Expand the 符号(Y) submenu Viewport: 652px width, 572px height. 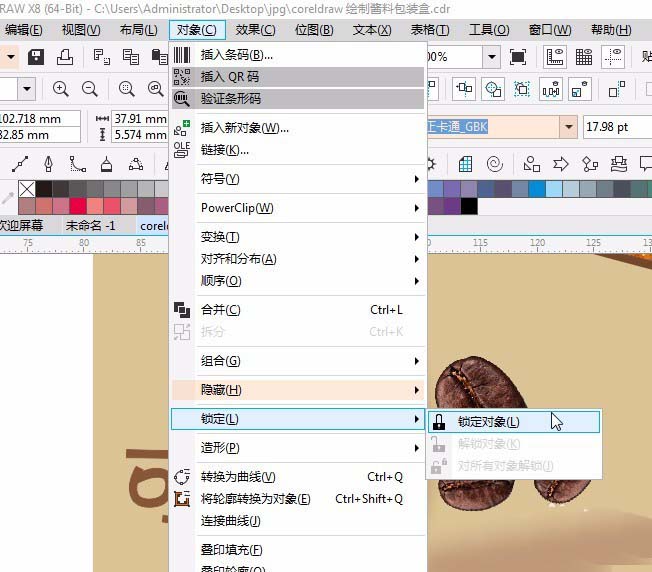(x=310, y=179)
